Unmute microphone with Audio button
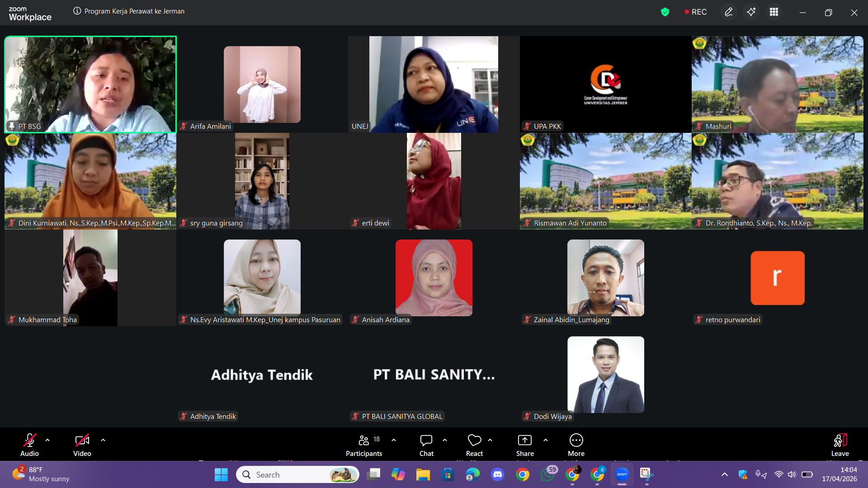 click(x=29, y=445)
